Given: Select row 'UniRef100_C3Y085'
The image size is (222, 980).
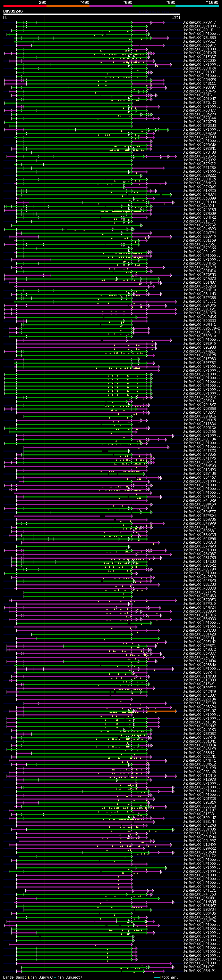Looking at the screenshot, I should (199, 829).
